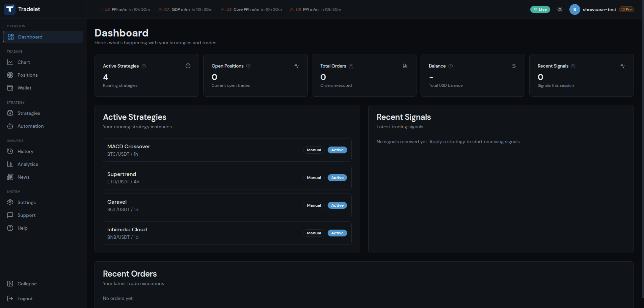The height and width of the screenshot is (308, 644).
Task: Toggle the Live connection indicator
Action: (540, 9)
